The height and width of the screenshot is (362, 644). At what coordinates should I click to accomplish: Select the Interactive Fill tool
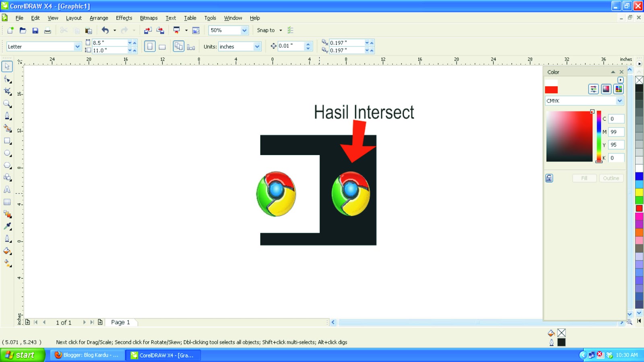7,263
